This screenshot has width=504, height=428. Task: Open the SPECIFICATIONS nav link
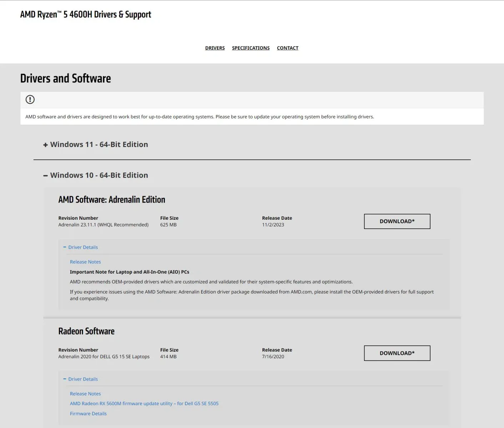point(251,48)
